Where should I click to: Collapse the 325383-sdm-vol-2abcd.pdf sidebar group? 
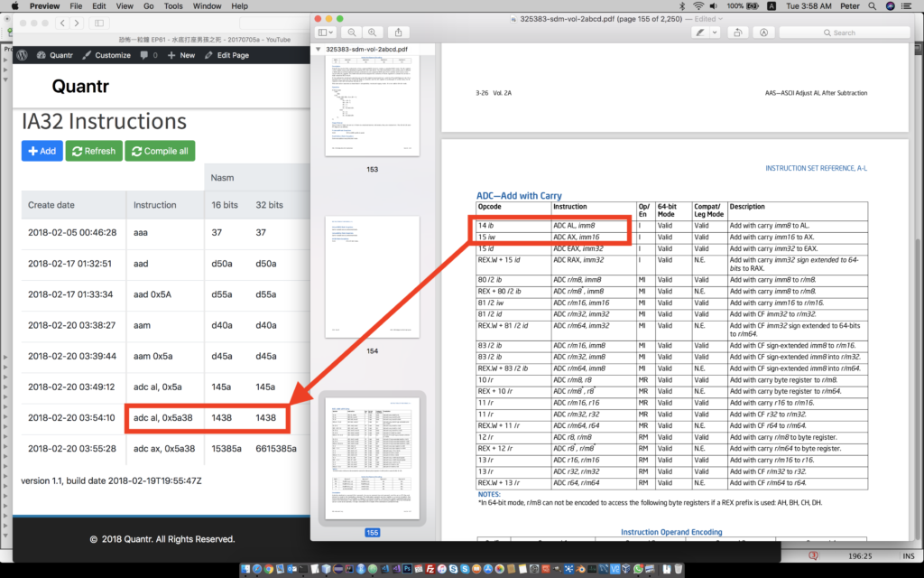[319, 50]
